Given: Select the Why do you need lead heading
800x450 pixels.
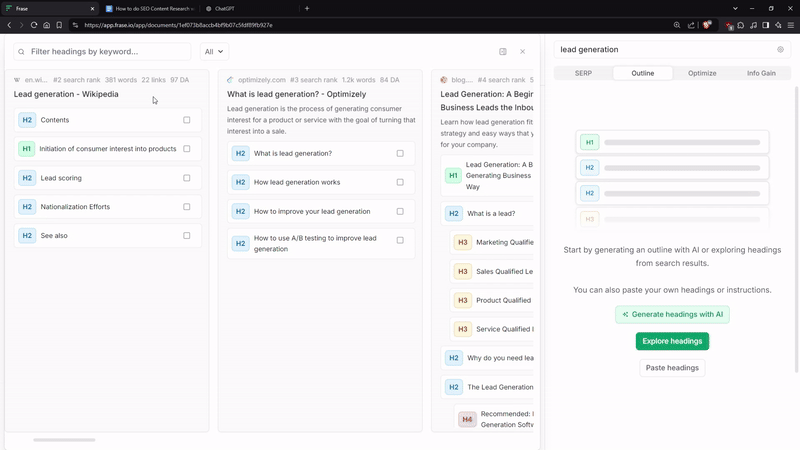Looking at the screenshot, I should (x=487, y=358).
